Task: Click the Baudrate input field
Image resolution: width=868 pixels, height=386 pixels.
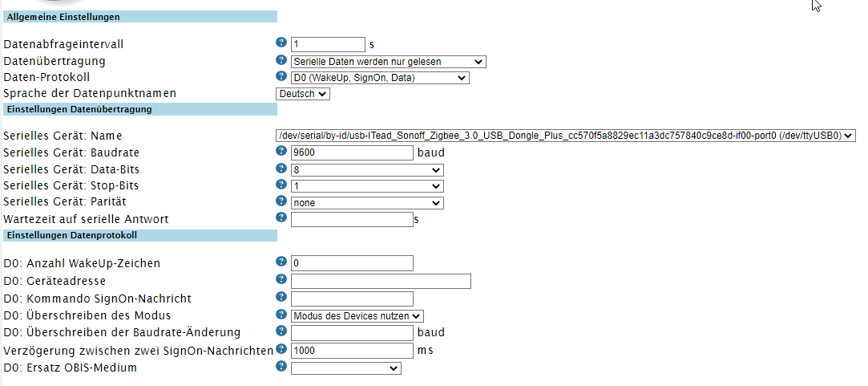Action: click(x=352, y=152)
